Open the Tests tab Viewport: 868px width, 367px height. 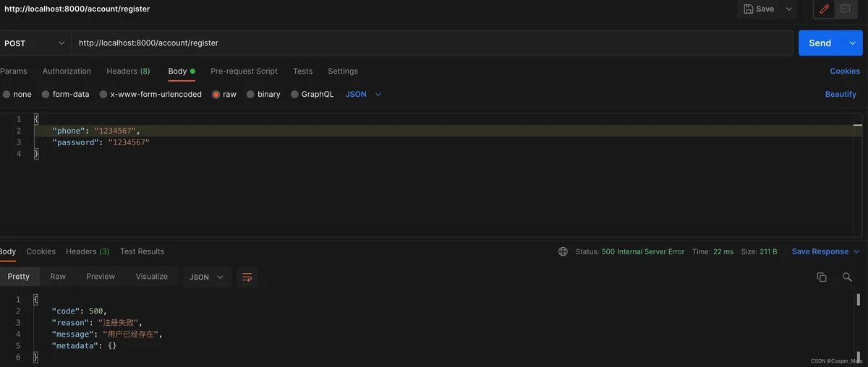point(303,72)
